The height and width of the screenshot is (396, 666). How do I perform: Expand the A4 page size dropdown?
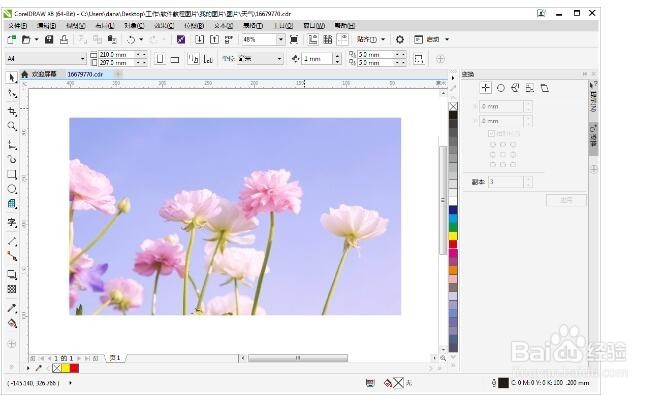coord(83,59)
